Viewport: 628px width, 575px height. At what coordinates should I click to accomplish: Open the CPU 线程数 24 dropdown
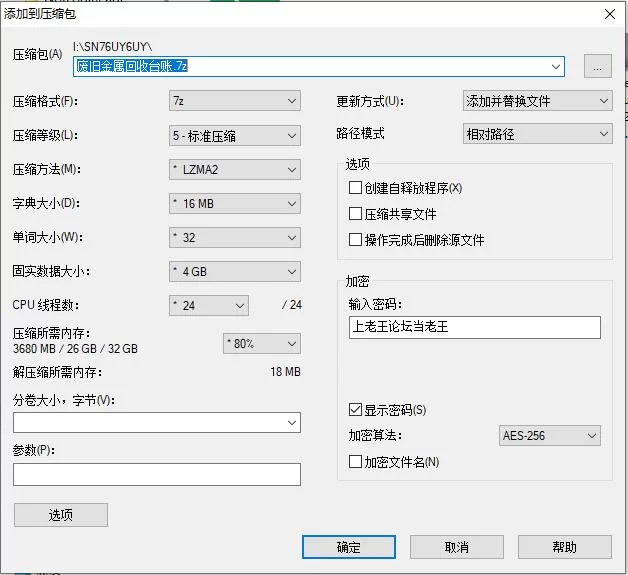pyautogui.click(x=209, y=306)
